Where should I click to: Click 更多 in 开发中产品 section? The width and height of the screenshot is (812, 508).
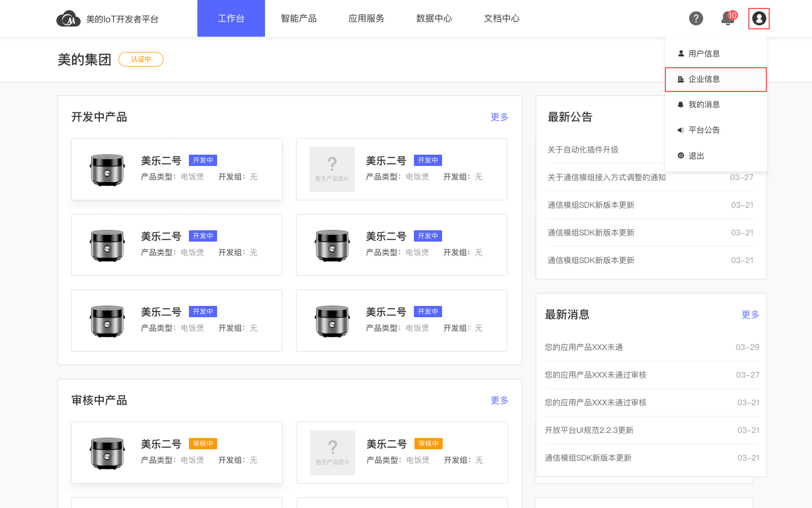pos(500,117)
